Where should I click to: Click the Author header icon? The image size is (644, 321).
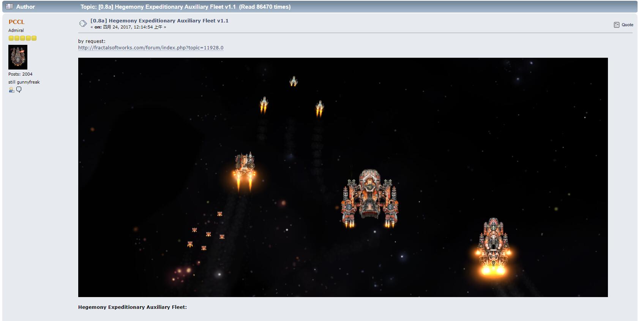(x=9, y=6)
